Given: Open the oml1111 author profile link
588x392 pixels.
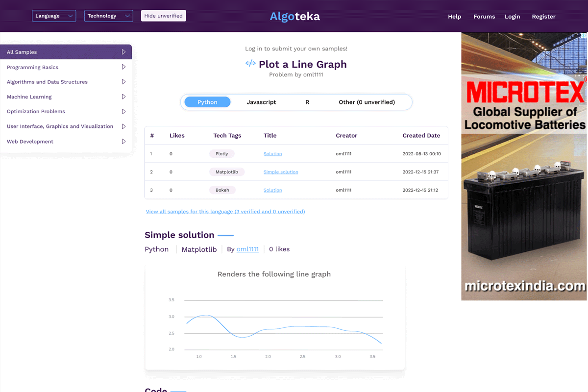Looking at the screenshot, I should tap(247, 249).
